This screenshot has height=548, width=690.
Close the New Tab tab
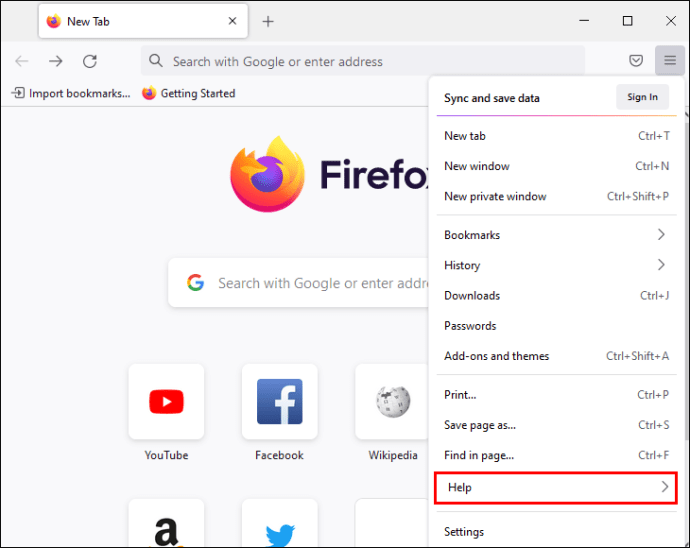pyautogui.click(x=232, y=21)
